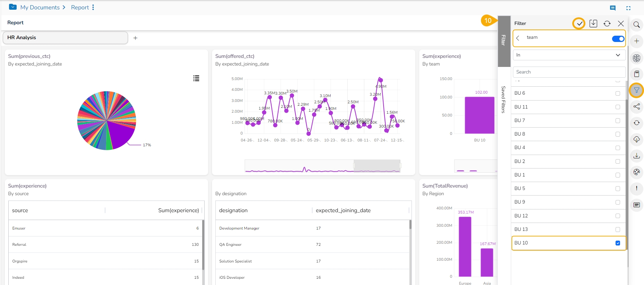Open the theme palette icon
Image resolution: width=644 pixels, height=285 pixels.
(x=636, y=172)
